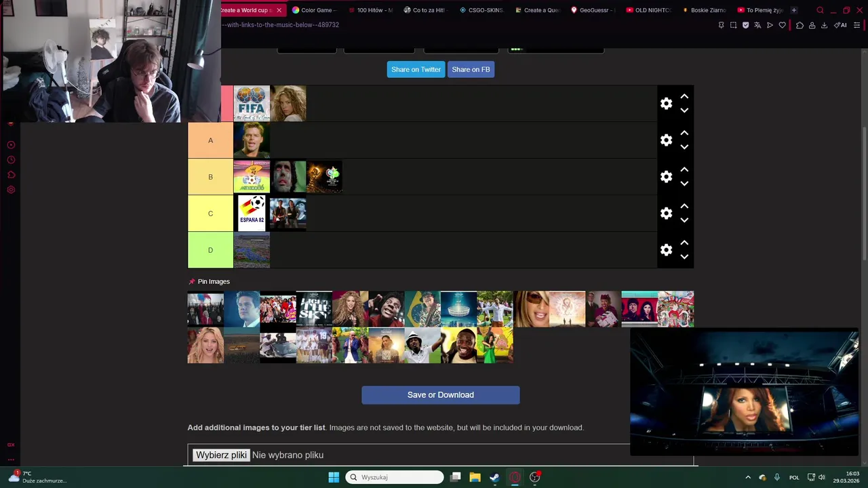
Task: Click the translate icon in address bar
Action: (757, 25)
